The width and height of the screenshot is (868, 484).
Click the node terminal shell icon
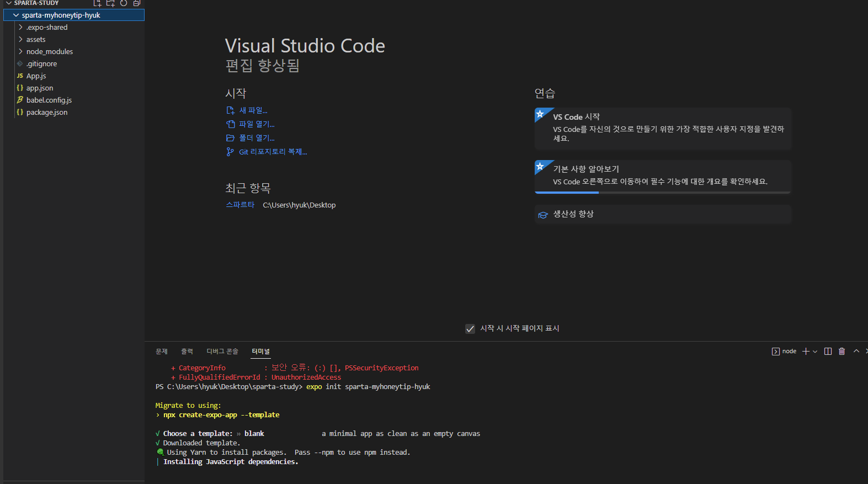(775, 352)
